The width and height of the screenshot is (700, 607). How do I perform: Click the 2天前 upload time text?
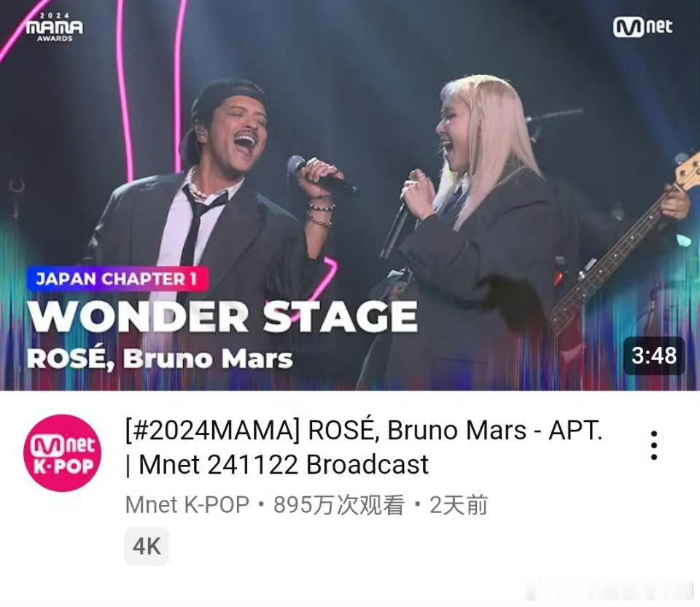pyautogui.click(x=459, y=505)
